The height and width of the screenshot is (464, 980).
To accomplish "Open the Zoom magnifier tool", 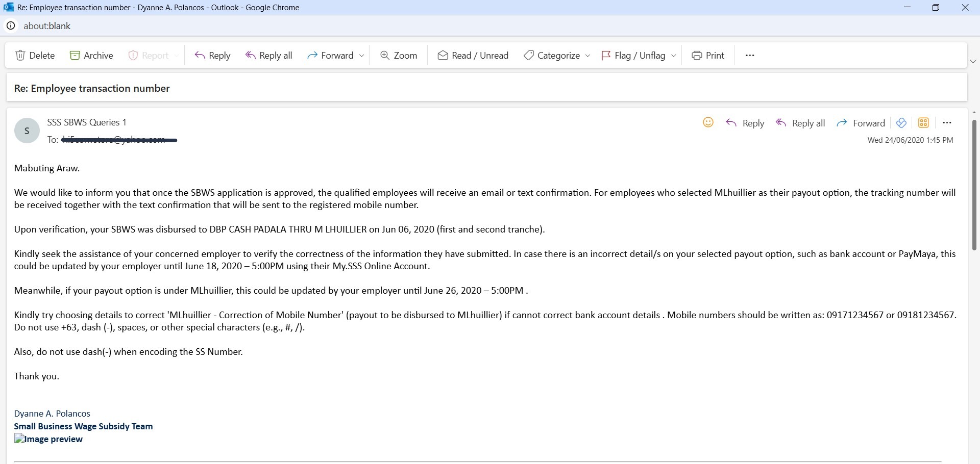I will coord(399,55).
